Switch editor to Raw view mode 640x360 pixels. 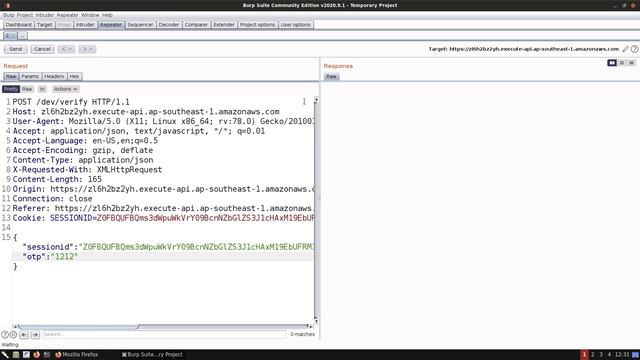[x=27, y=89]
